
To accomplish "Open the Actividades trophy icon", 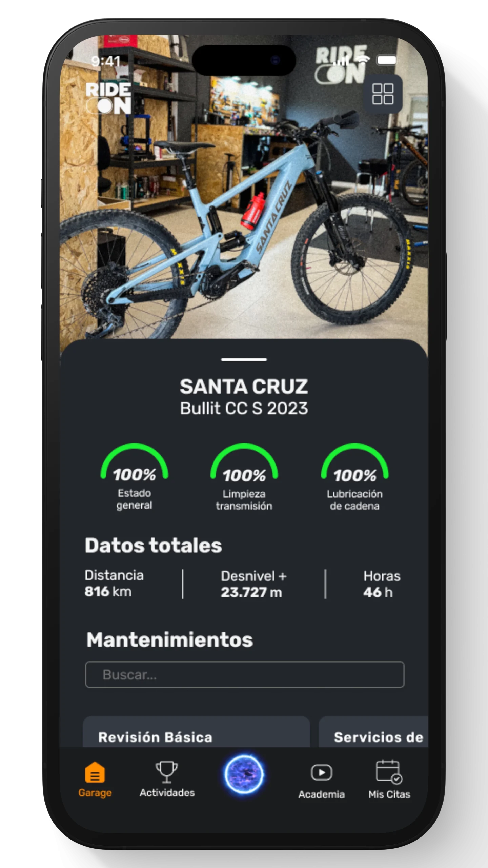I will point(166,772).
